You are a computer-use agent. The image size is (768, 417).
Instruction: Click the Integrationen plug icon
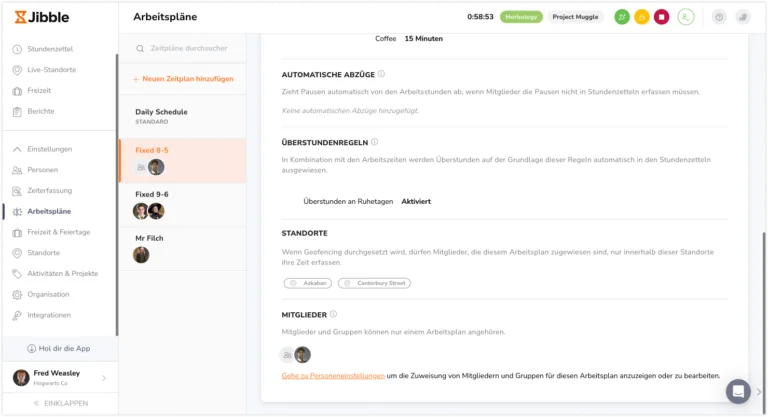coord(17,315)
